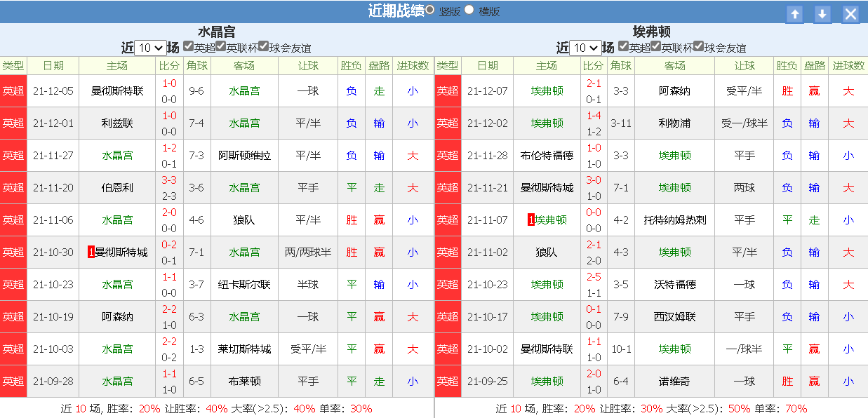The width and height of the screenshot is (868, 418).
Task: Click the 水晶宫 team title heading
Action: [x=217, y=32]
